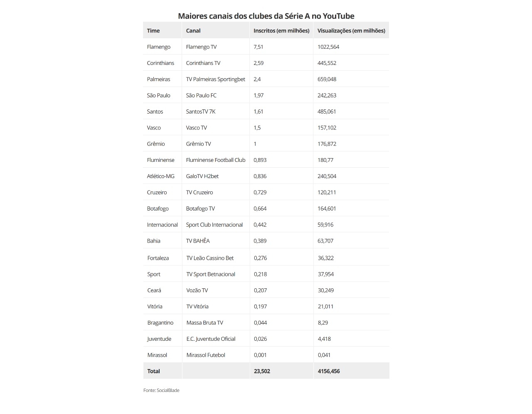Click the "Fonte: SocialBlade" source text
This screenshot has width=532, height=414.
tap(161, 390)
